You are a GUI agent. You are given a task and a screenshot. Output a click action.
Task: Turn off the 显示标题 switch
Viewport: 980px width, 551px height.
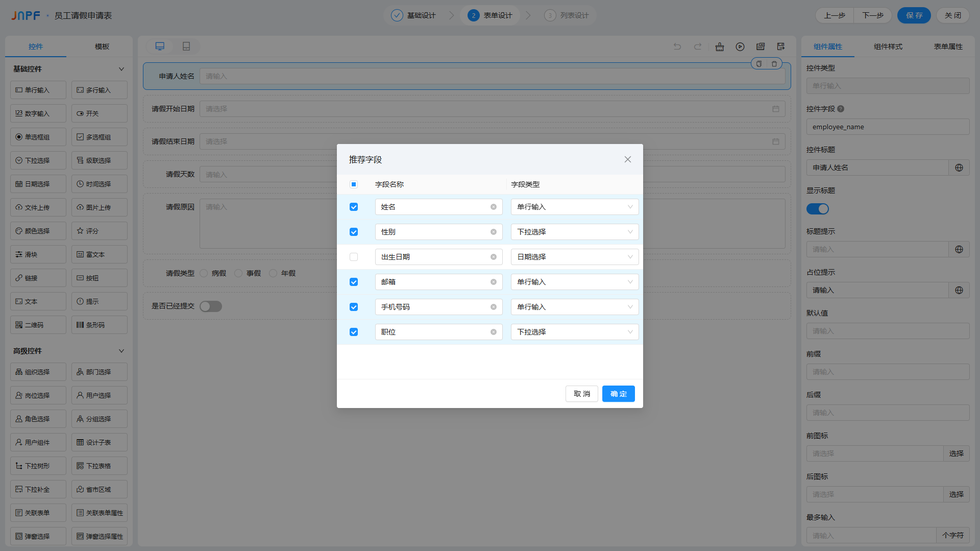[x=818, y=209]
